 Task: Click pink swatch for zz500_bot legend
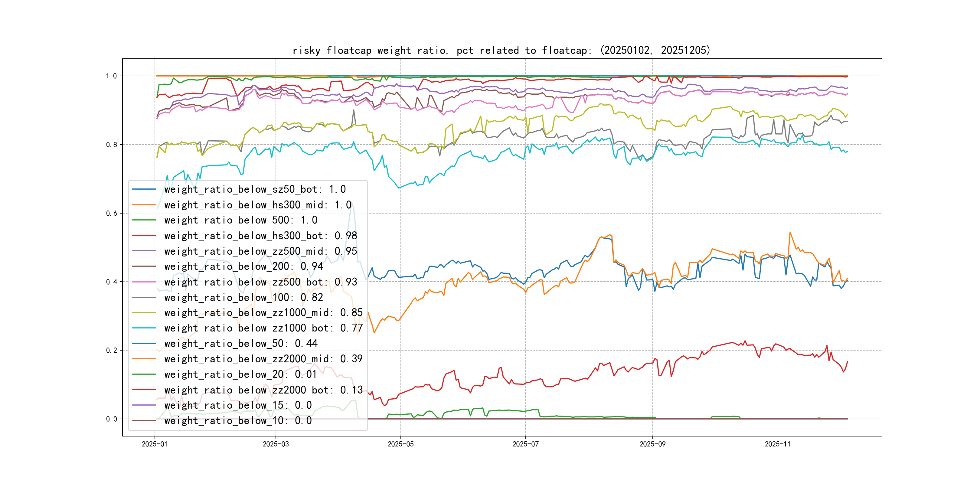(x=144, y=282)
